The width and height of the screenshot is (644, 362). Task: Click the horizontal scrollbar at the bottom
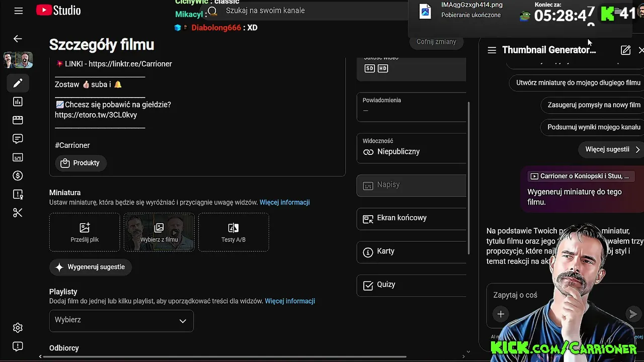point(225,357)
